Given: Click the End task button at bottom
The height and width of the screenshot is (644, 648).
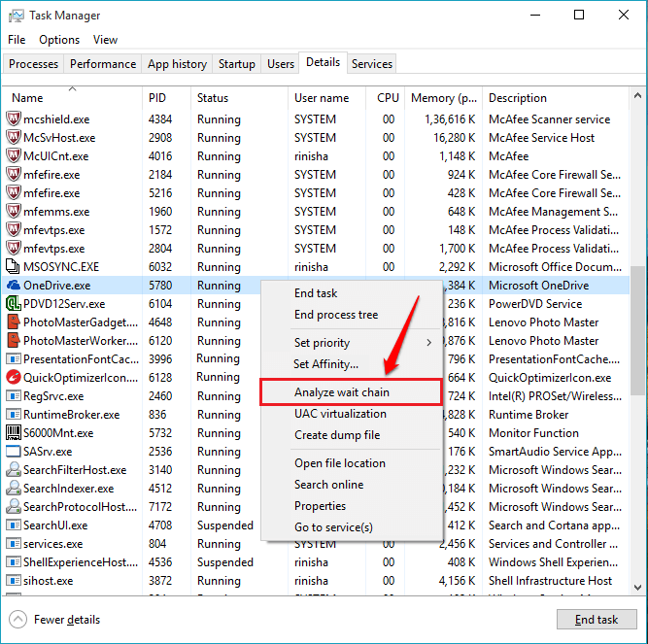Looking at the screenshot, I should 597,619.
